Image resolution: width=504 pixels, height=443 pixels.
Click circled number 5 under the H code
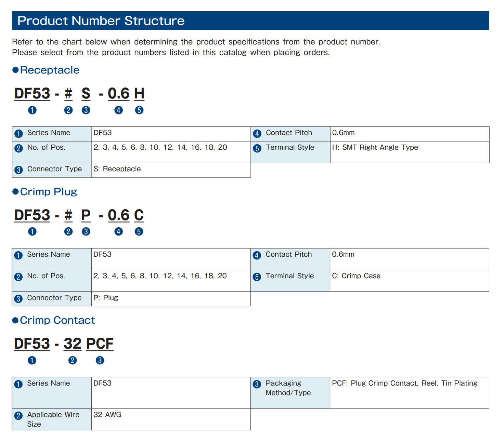[x=139, y=110]
